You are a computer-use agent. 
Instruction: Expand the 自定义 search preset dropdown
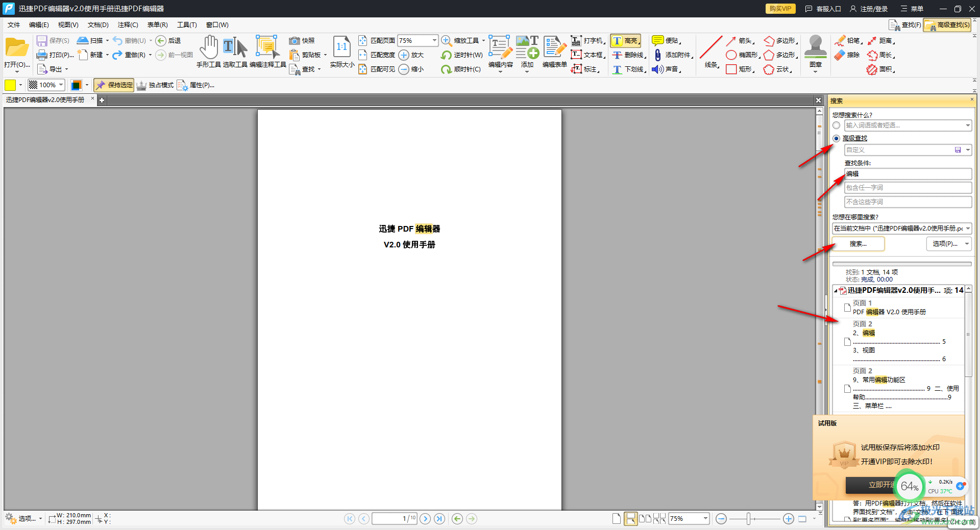968,150
